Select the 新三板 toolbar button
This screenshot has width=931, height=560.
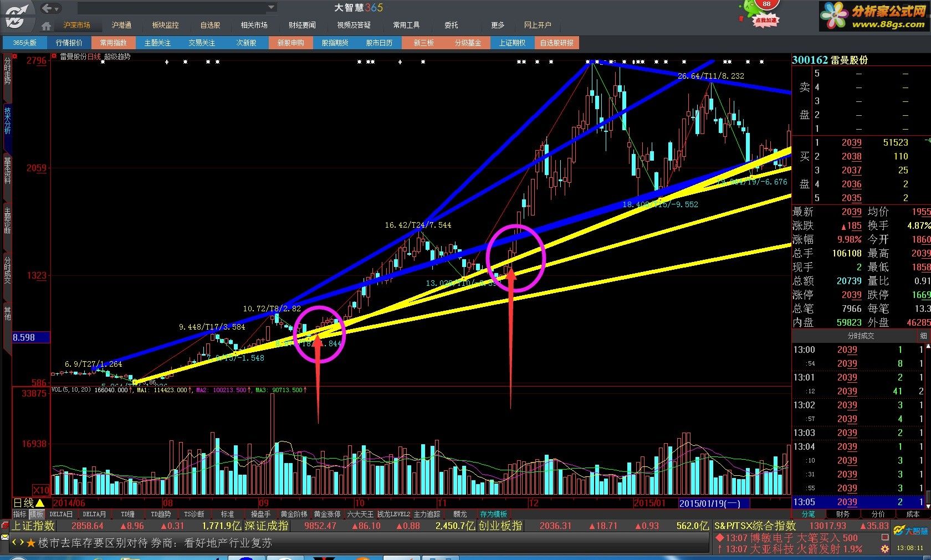[x=423, y=43]
